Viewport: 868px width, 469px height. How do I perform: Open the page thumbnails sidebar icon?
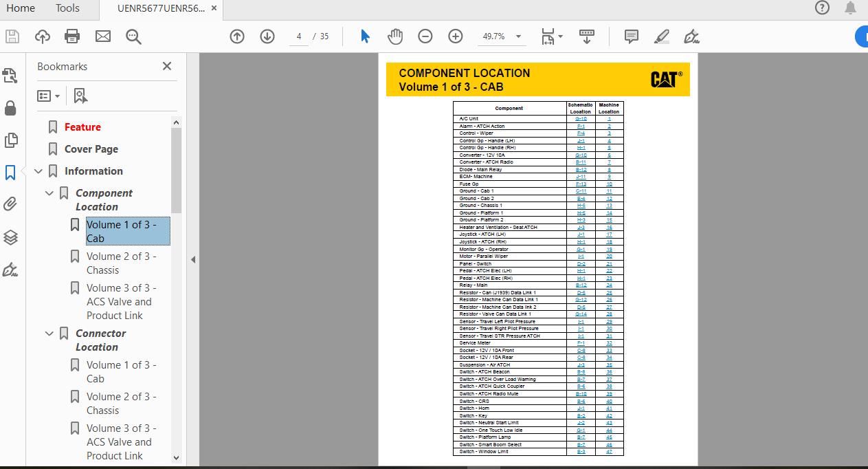(10, 140)
